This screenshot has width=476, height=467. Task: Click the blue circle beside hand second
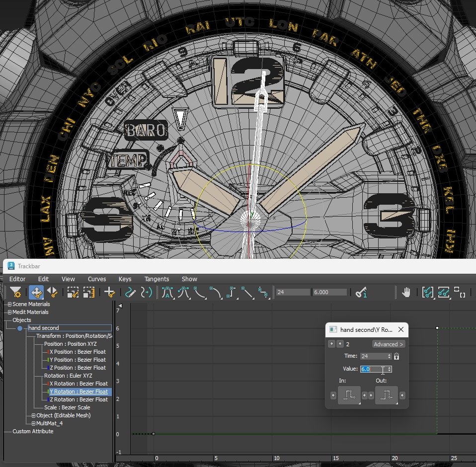(20, 328)
